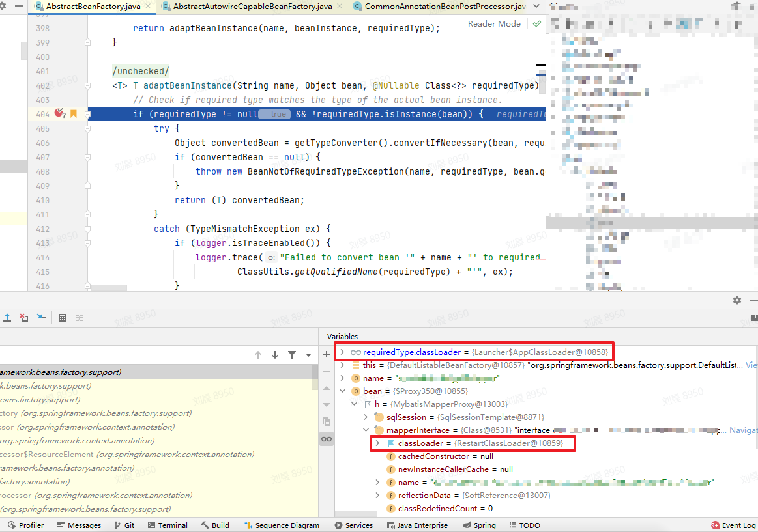Toggle fold marker at line 402
The image size is (758, 532).
[x=87, y=86]
